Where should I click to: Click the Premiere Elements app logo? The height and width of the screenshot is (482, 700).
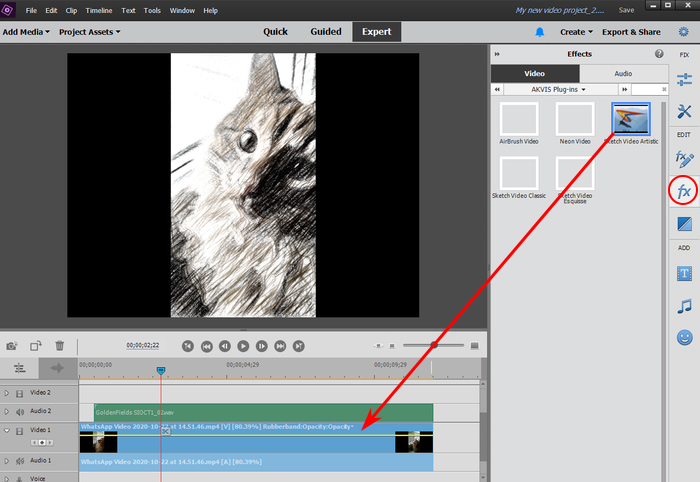[x=7, y=10]
